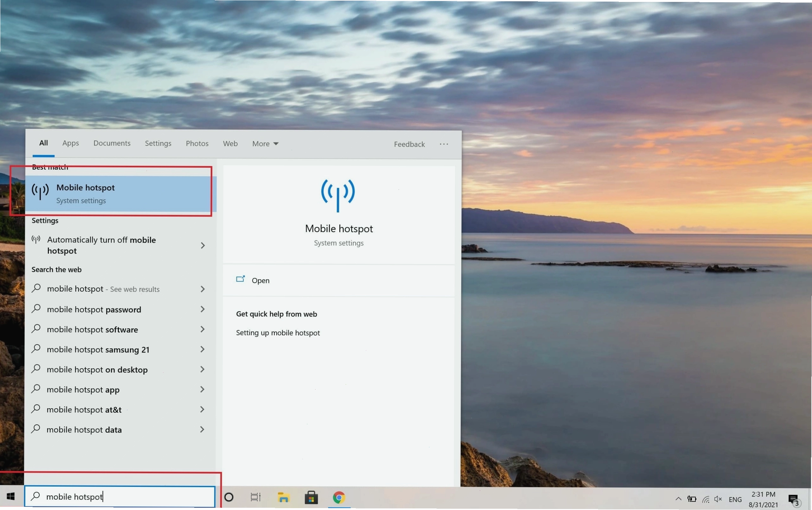Switch to the All tab
The height and width of the screenshot is (510, 812).
tap(43, 143)
